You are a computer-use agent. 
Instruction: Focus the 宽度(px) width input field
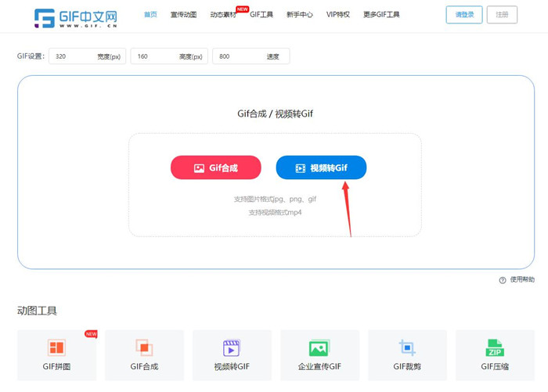[74, 56]
